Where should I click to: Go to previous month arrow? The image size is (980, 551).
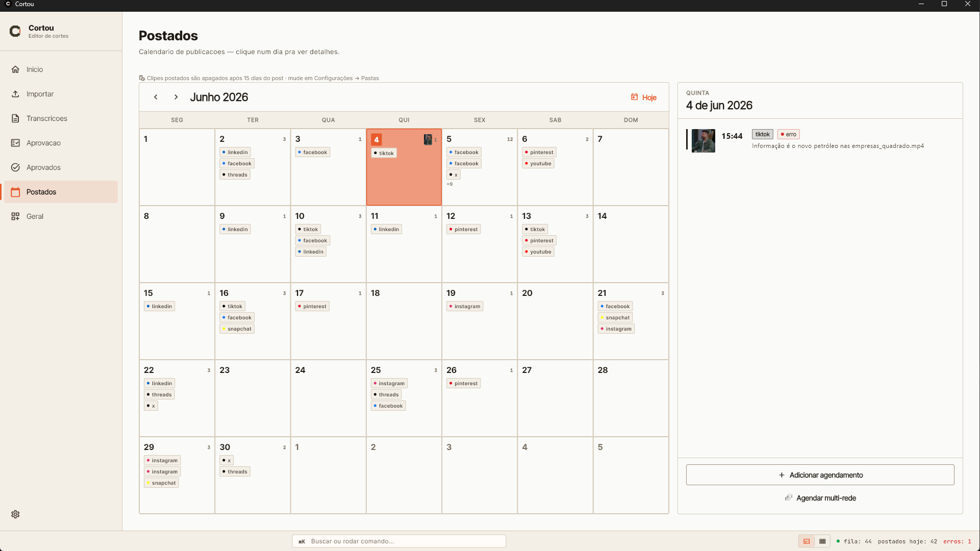pyautogui.click(x=156, y=97)
